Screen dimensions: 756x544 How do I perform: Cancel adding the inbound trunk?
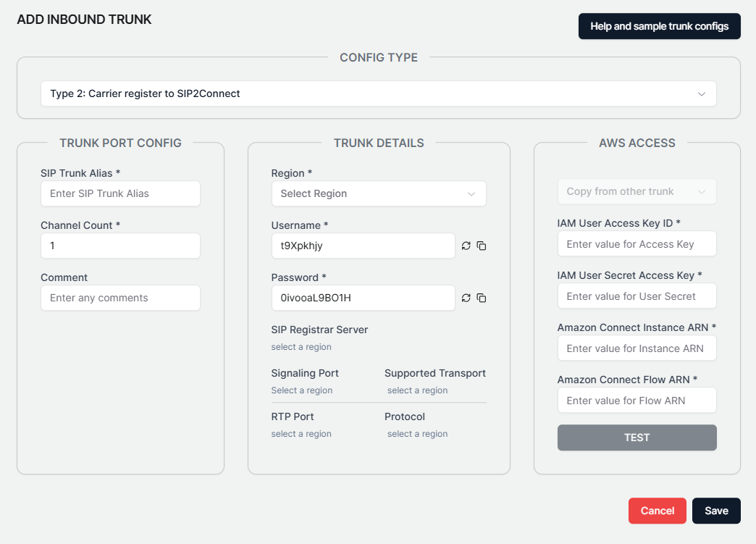point(658,511)
